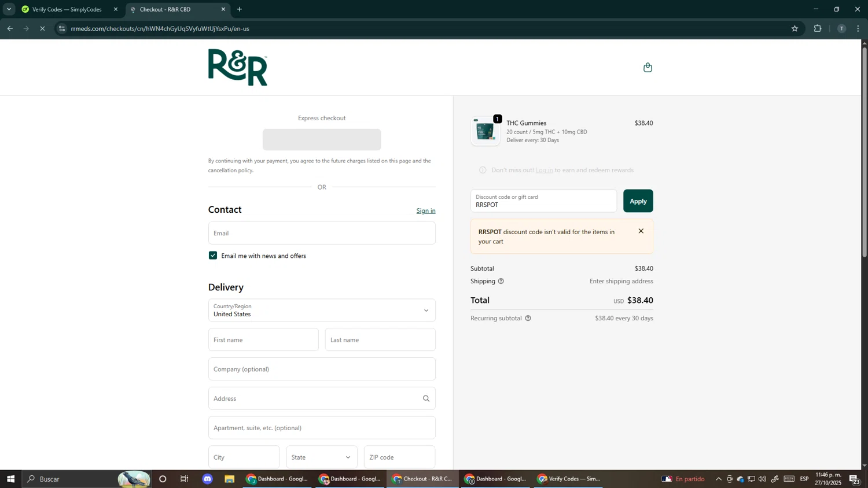This screenshot has width=868, height=488.
Task: Open a new browser tab
Action: click(x=240, y=9)
